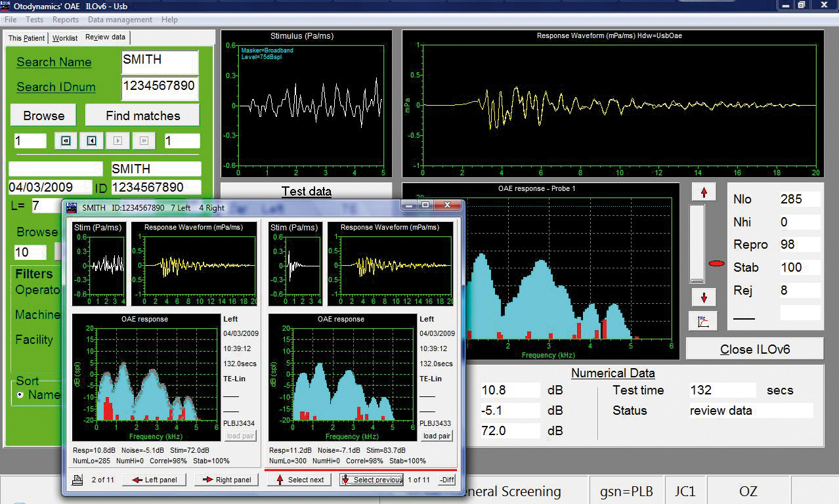Open the Tests menu

click(x=35, y=20)
